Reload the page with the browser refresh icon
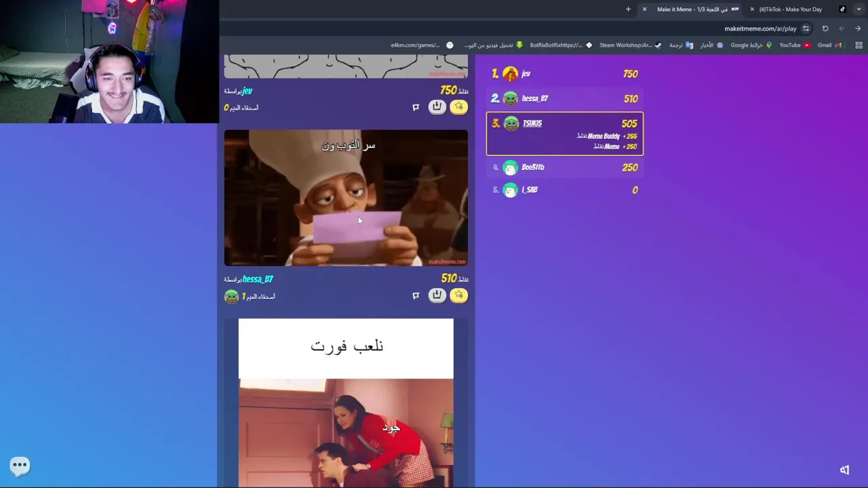Viewport: 868px width, 488px height. [825, 28]
